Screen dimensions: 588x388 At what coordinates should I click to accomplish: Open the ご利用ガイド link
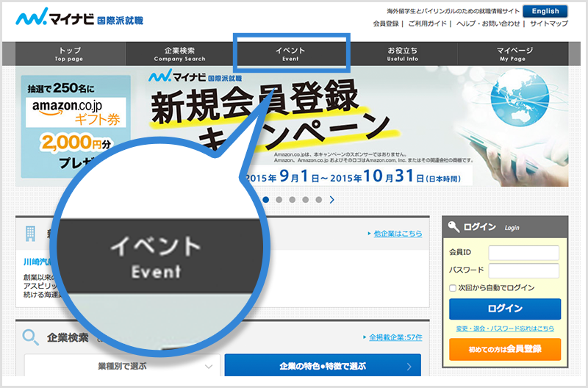point(427,24)
